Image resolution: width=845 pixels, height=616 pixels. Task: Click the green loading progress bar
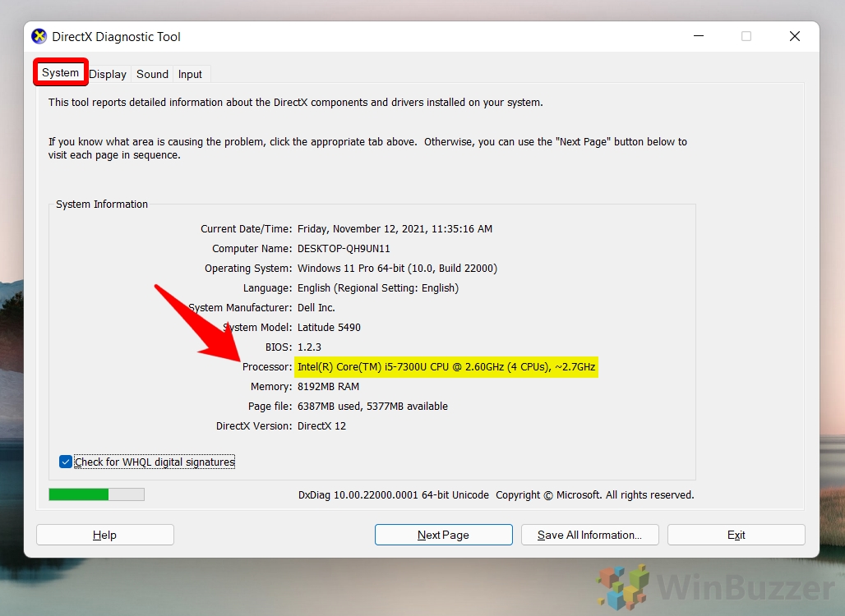pos(96,494)
